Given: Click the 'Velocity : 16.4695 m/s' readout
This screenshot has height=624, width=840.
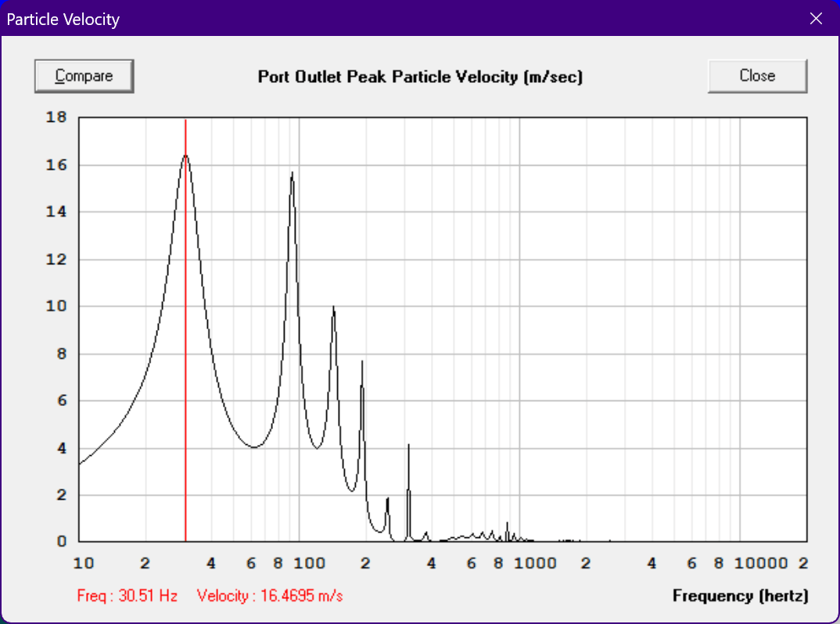Looking at the screenshot, I should [270, 596].
